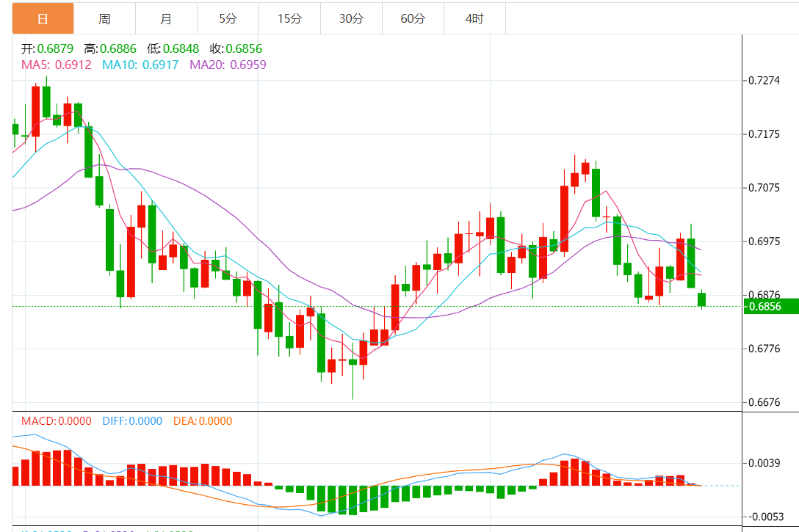799x532 pixels.
Task: Click the MA10: 0.6917 indicator label
Action: [140, 65]
